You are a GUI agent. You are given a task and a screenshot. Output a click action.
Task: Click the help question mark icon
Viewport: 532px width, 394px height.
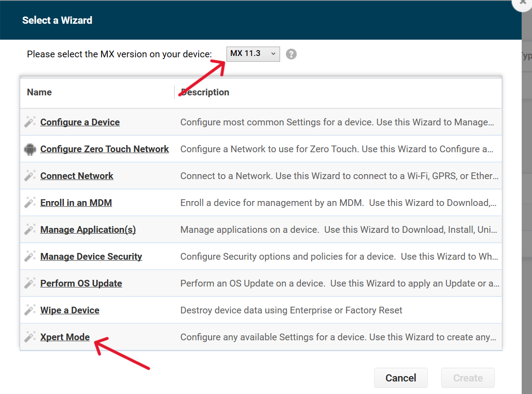pyautogui.click(x=291, y=54)
